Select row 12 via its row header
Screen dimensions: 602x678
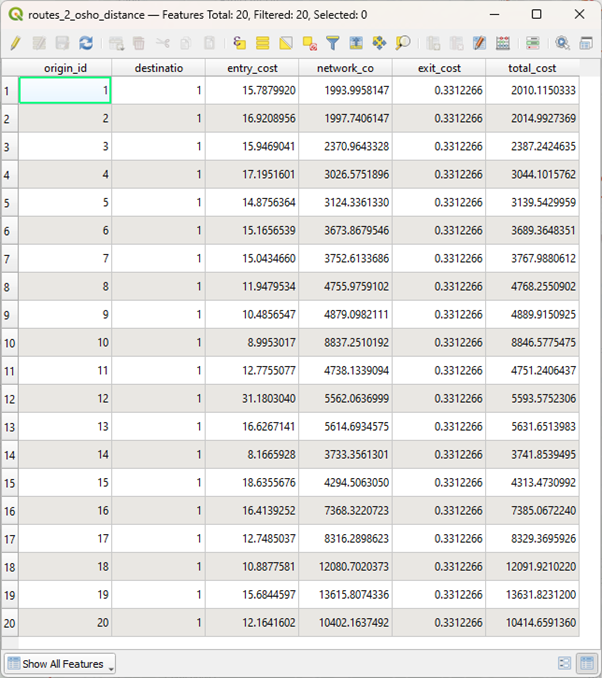9,398
